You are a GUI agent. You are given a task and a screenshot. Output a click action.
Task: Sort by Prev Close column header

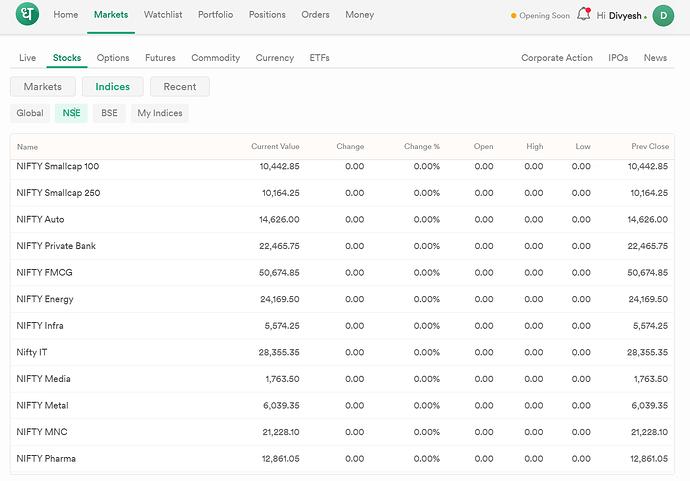click(x=650, y=147)
